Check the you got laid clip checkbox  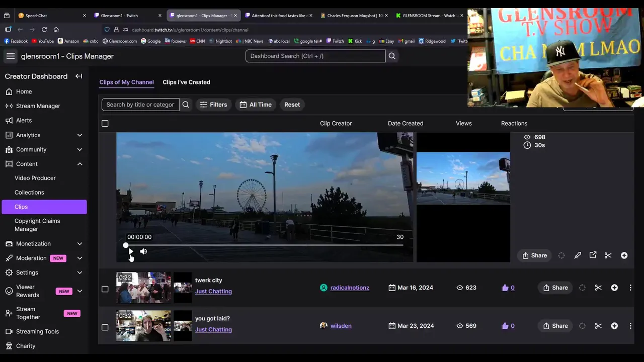(x=105, y=327)
